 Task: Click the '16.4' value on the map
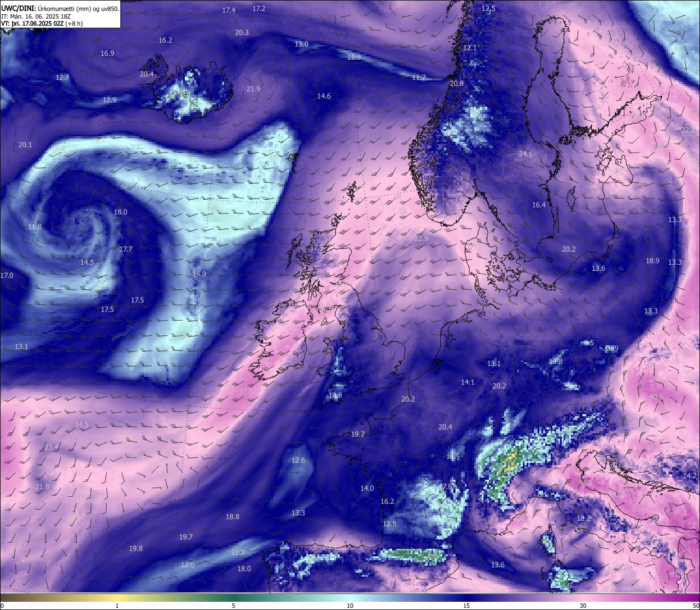pos(539,205)
